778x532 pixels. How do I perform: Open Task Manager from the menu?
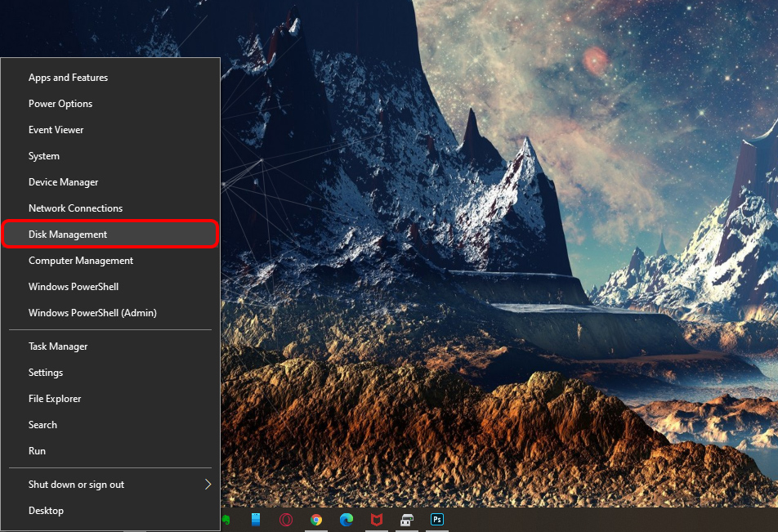coord(58,346)
